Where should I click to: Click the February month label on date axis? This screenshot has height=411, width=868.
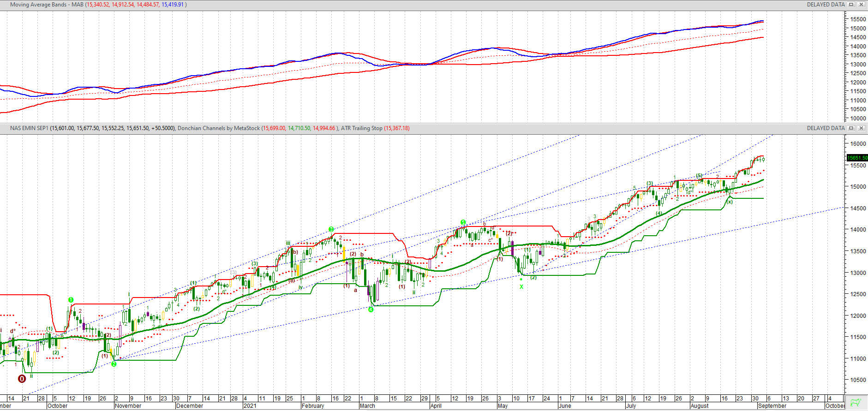coord(312,406)
